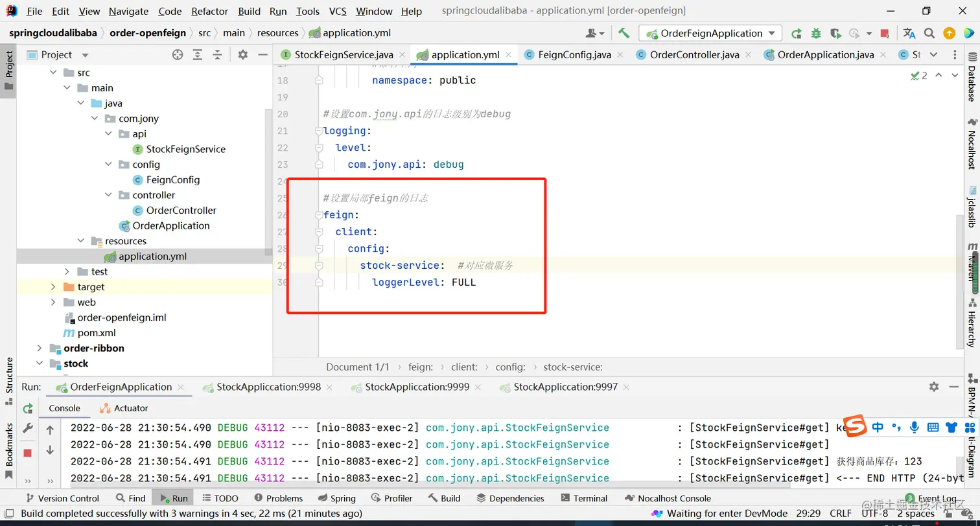Close the StockFeignService.java editor tab
This screenshot has height=526, width=980.
point(402,55)
